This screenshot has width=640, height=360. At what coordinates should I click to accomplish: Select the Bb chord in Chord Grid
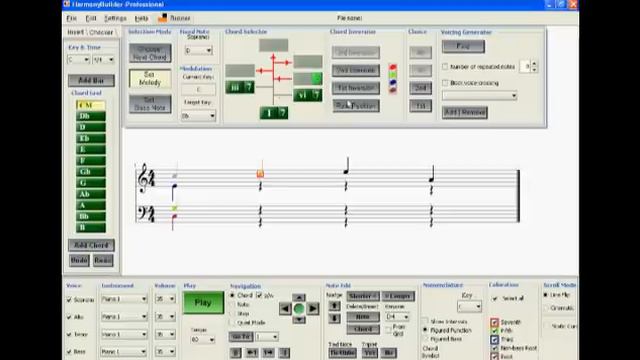tap(91, 216)
